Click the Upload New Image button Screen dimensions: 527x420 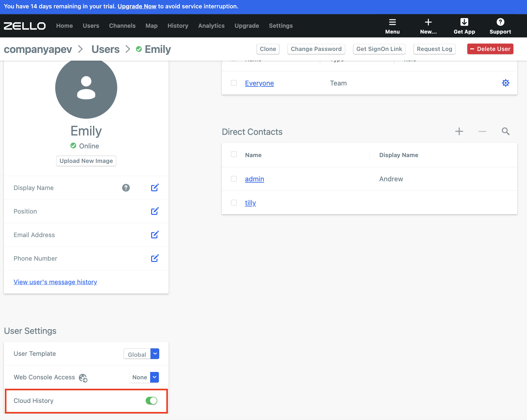[86, 161]
